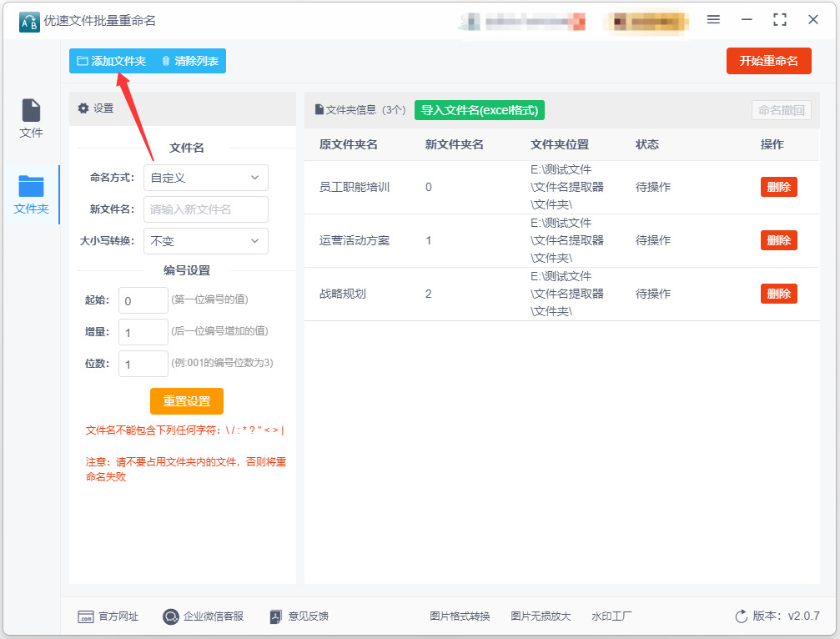Viewport: 840px width, 639px height.
Task: Select the 运营活动方案 folder name cell
Action: (x=355, y=240)
